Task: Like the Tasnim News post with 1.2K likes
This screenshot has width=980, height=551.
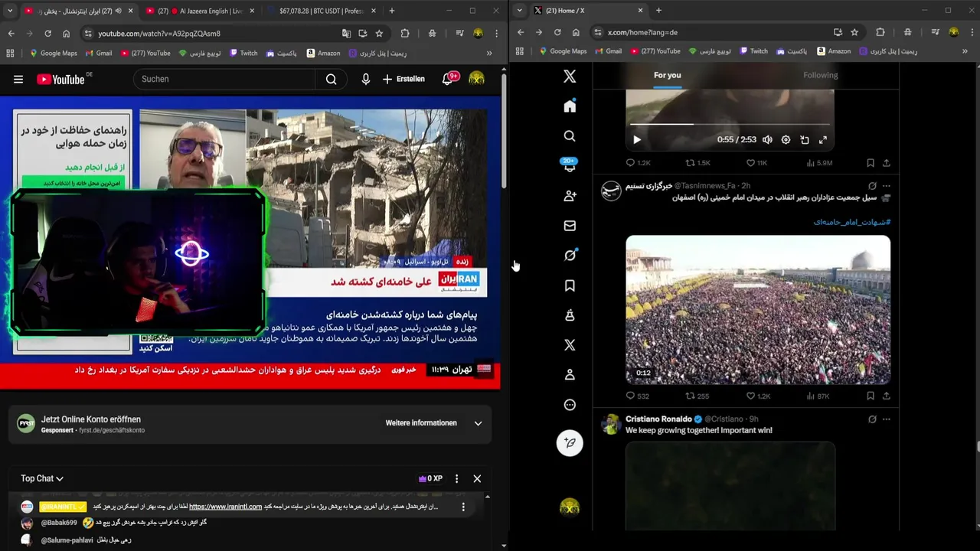Action: point(758,396)
